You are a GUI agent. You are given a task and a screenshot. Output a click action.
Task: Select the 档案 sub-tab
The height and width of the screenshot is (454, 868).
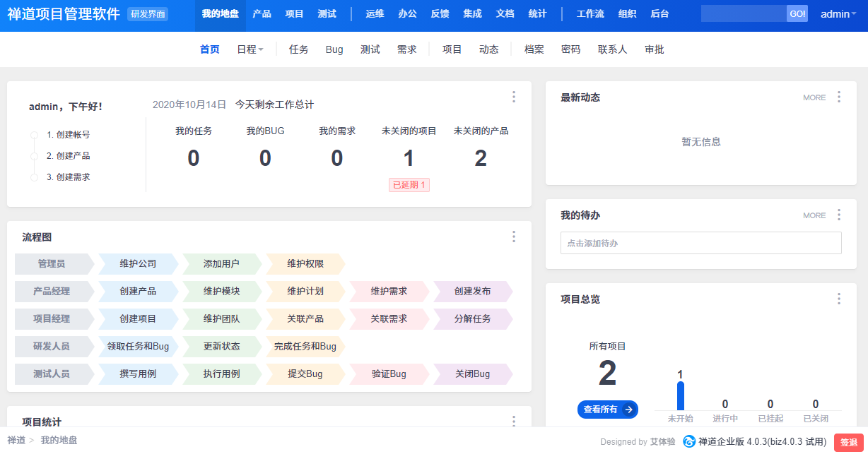tap(534, 49)
